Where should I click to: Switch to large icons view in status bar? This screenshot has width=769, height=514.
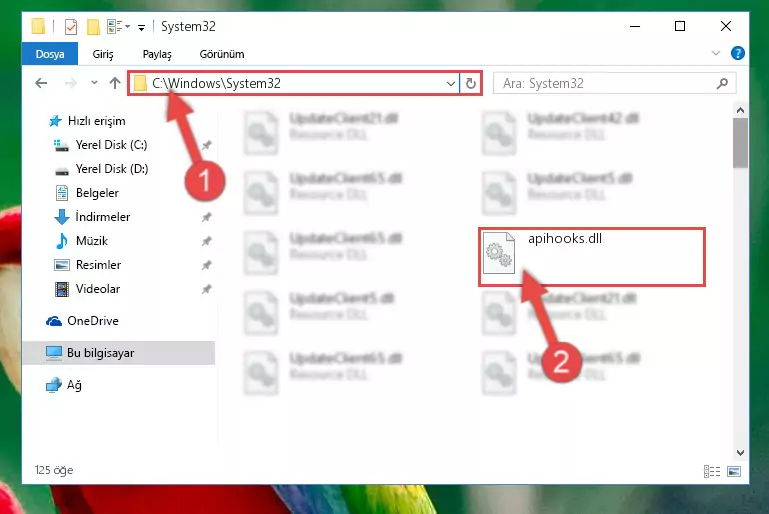[734, 471]
